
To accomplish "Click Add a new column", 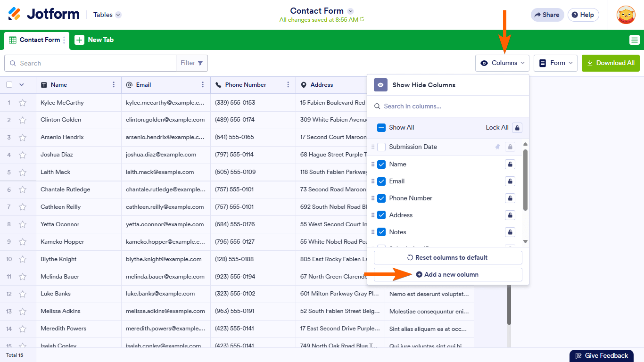I will [447, 275].
